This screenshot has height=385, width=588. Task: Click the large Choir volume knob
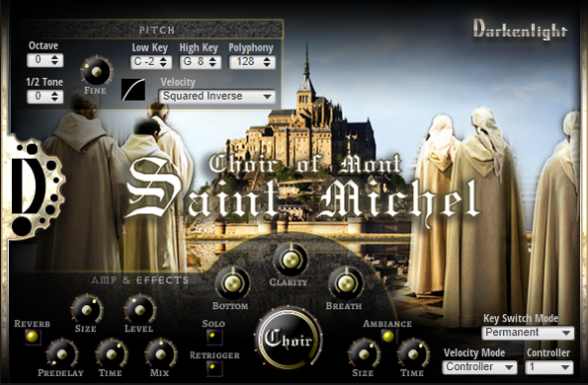pyautogui.click(x=288, y=339)
